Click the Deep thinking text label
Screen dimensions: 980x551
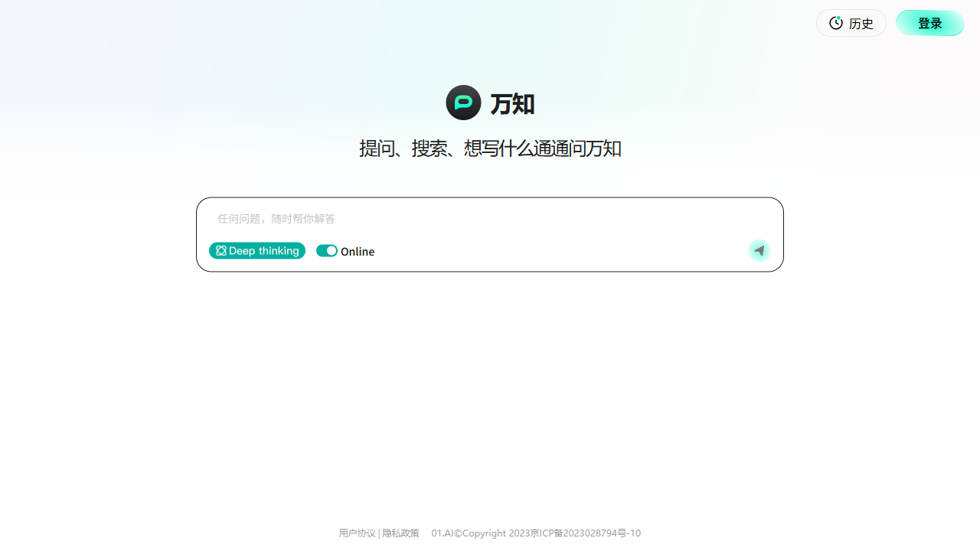coord(264,251)
